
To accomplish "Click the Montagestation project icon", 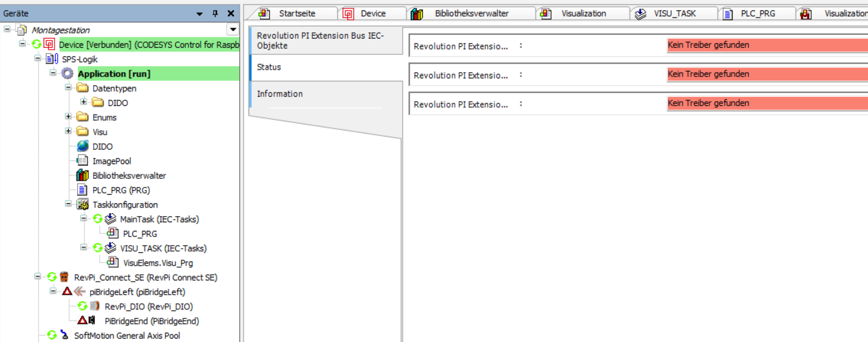I will [21, 30].
